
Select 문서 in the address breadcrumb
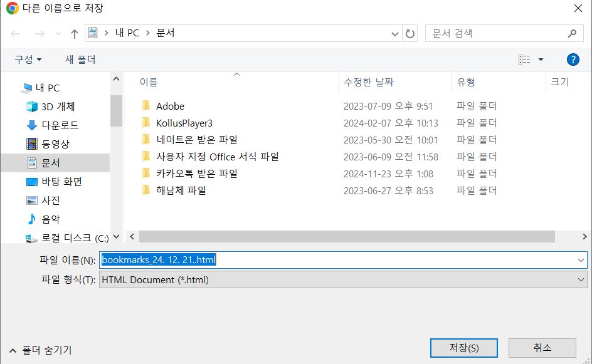[x=166, y=33]
